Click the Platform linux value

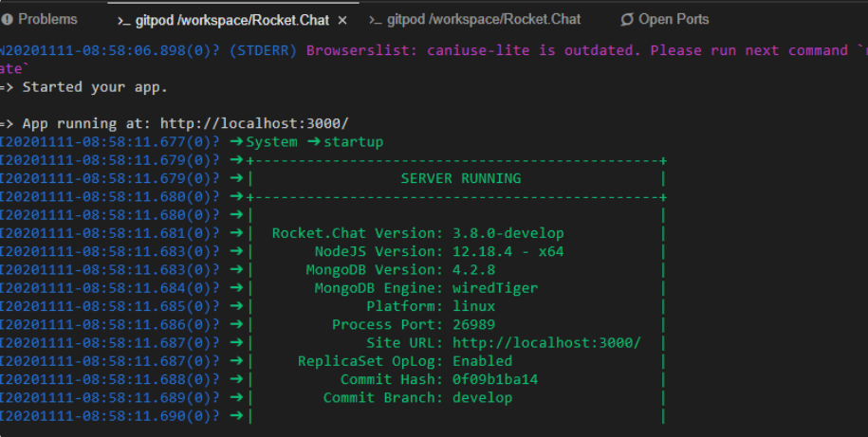click(474, 306)
